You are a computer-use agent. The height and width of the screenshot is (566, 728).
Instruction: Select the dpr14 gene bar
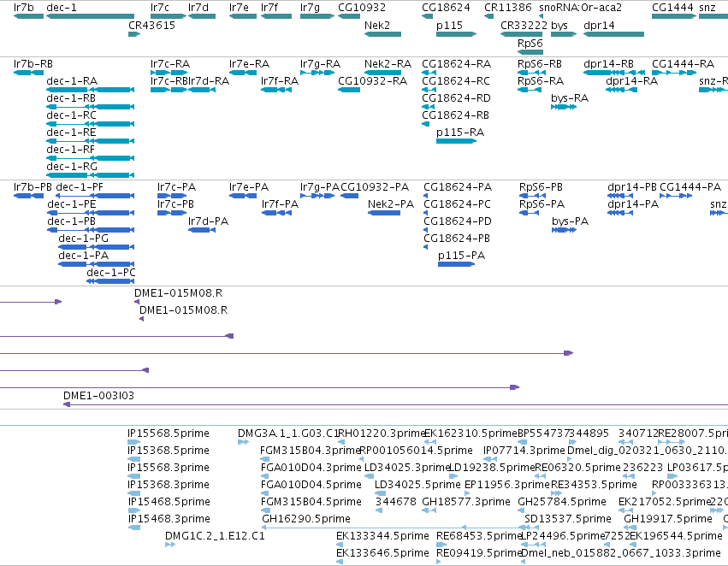pyautogui.click(x=613, y=34)
